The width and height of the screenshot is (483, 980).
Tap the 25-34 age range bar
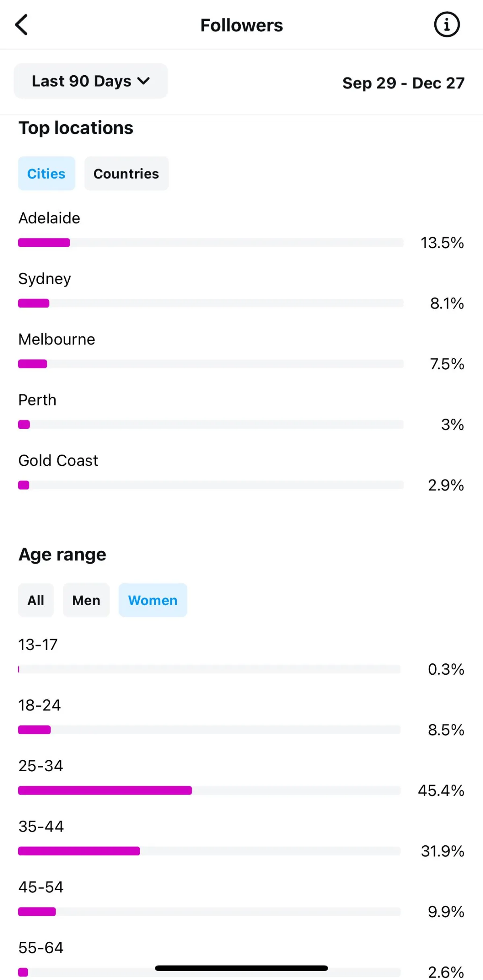pyautogui.click(x=209, y=791)
